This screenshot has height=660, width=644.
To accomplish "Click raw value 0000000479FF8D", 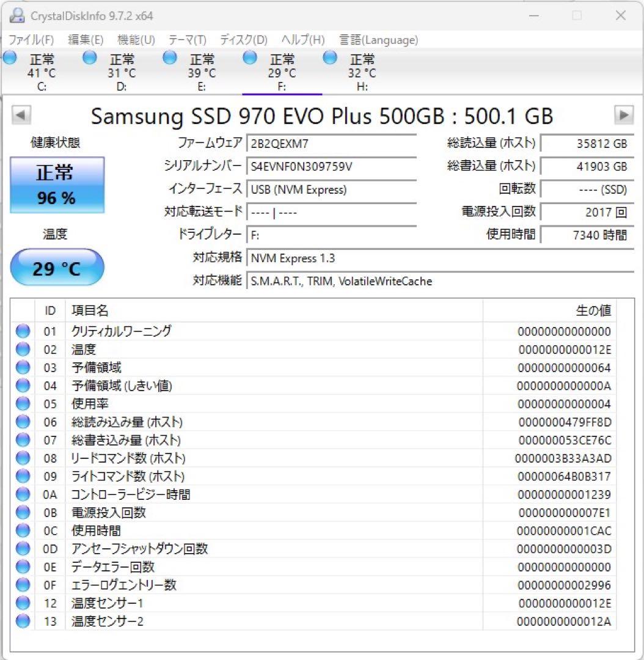I will 565,422.
